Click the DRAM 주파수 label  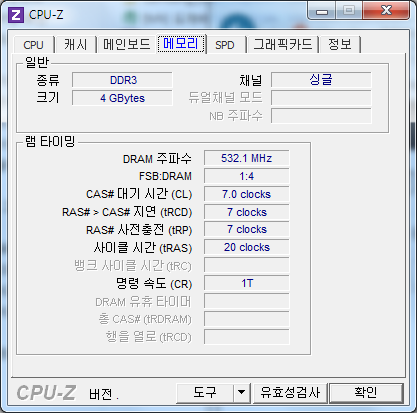click(x=157, y=159)
